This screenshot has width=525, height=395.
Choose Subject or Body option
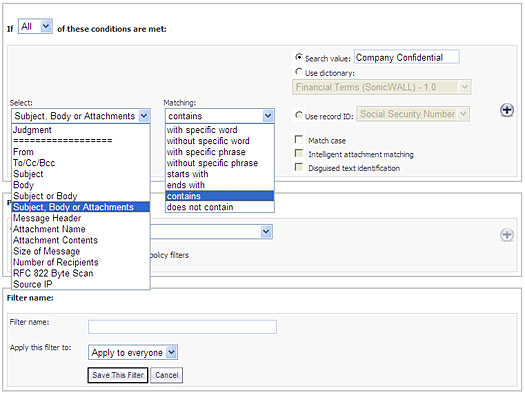click(x=81, y=196)
